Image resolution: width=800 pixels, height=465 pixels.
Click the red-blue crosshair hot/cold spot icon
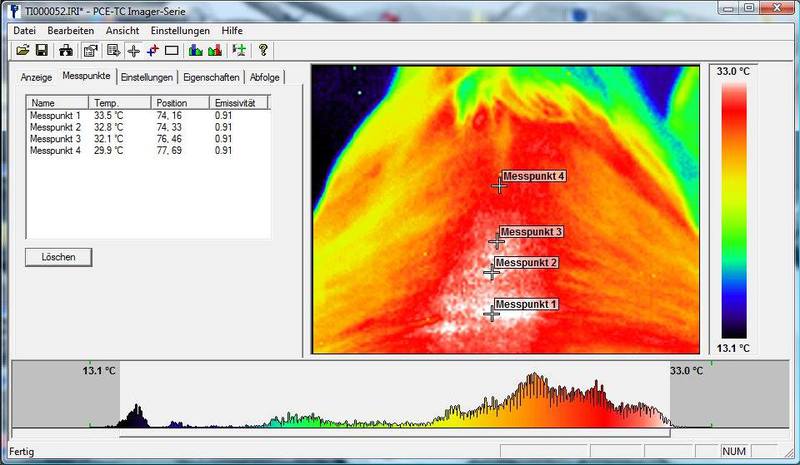point(152,50)
